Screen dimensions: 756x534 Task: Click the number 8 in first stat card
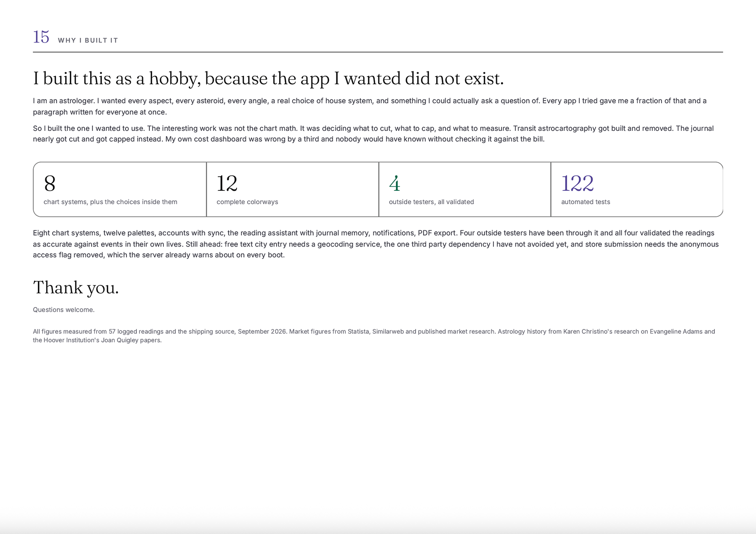click(50, 183)
